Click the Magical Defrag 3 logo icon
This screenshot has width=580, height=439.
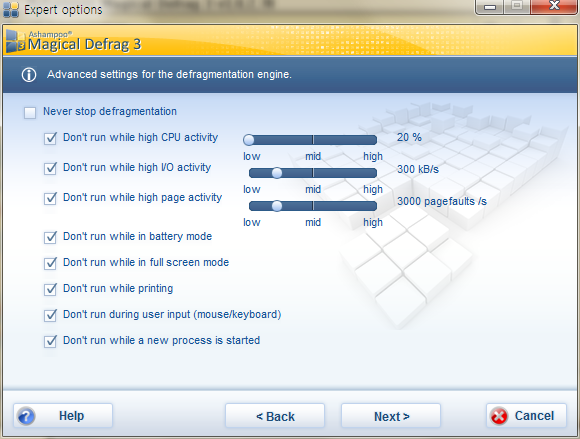tap(15, 41)
